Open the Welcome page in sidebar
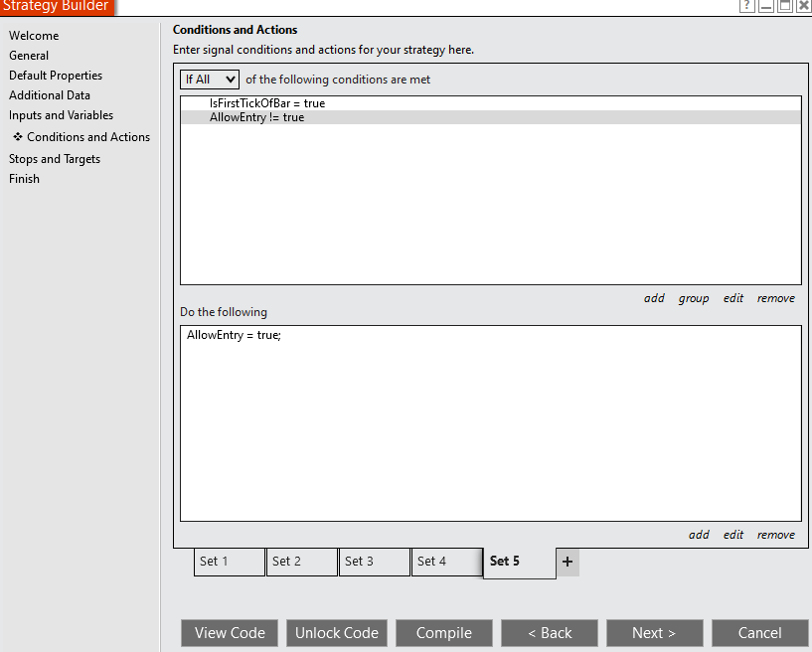This screenshot has height=652, width=812. pos(34,36)
